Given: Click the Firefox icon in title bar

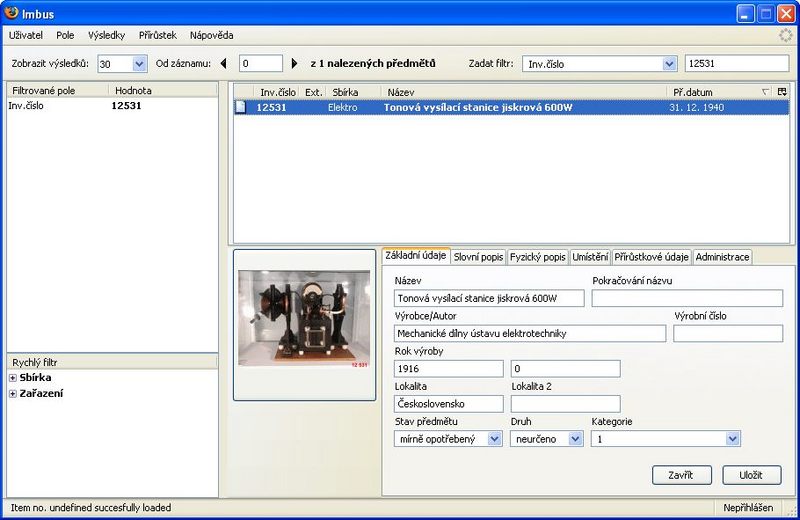Looking at the screenshot, I should pos(11,13).
